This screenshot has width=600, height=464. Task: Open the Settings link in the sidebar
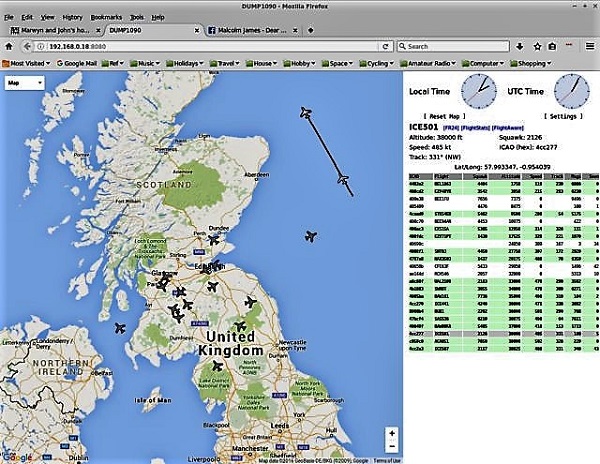pos(564,116)
